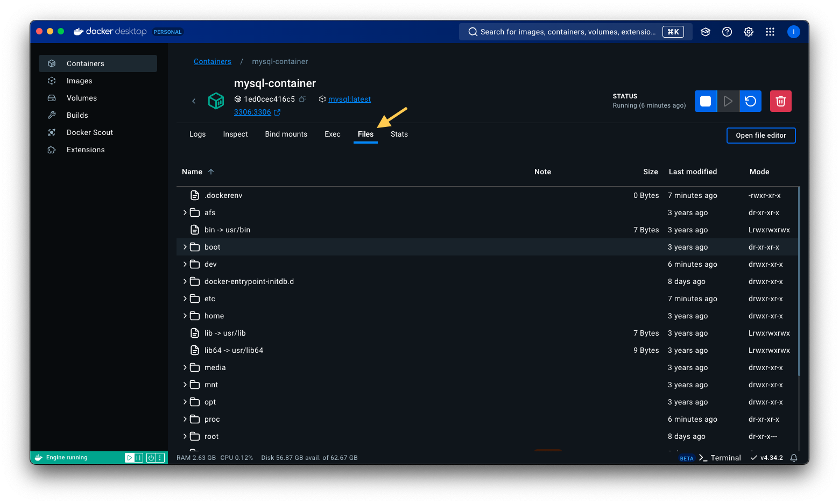This screenshot has height=504, width=839.
Task: Switch to the Stats tab
Action: pos(399,134)
